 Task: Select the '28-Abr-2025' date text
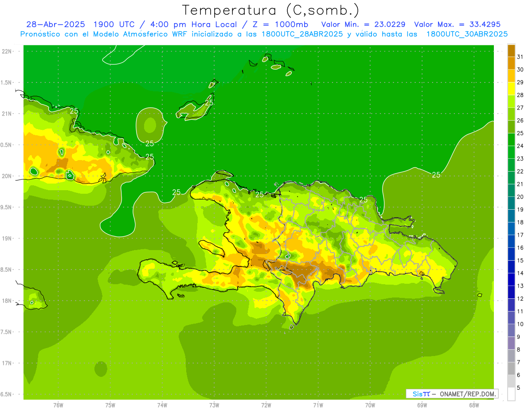(56, 24)
